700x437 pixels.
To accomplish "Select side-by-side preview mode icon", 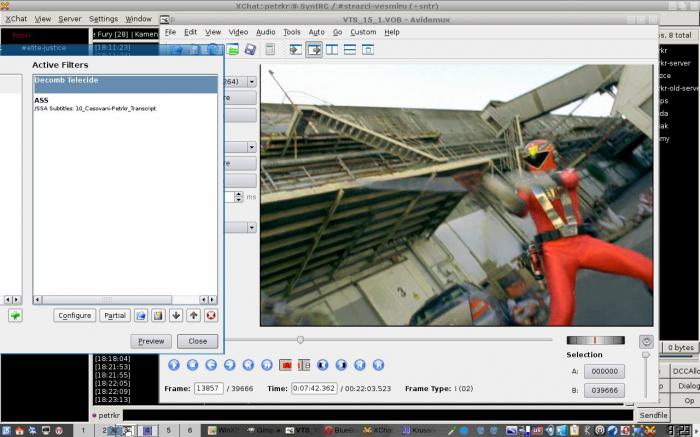I will (332, 50).
